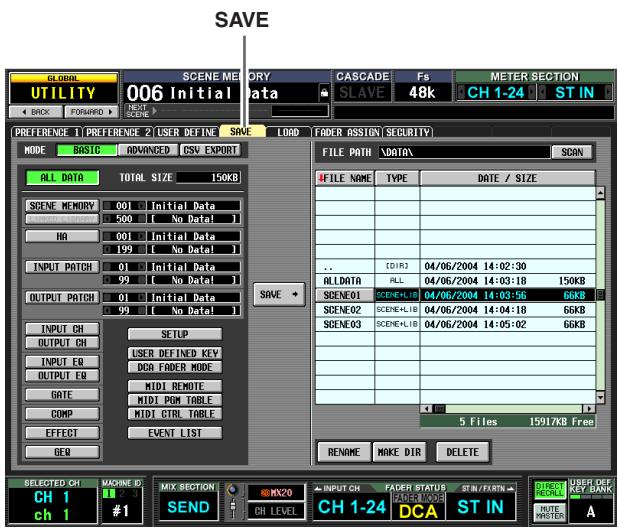Screen dimensions: 618x531
Task: Toggle OUTPUT CH data selection
Action: click(62, 343)
